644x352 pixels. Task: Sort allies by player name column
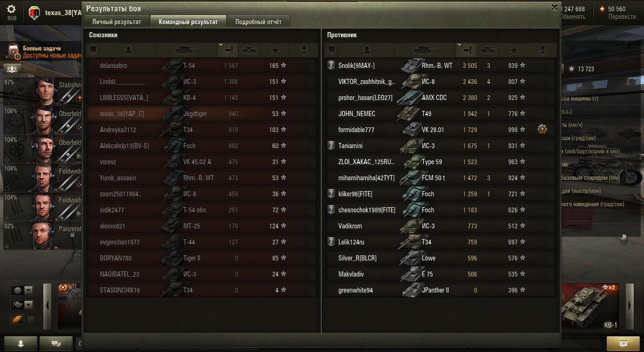(128, 50)
